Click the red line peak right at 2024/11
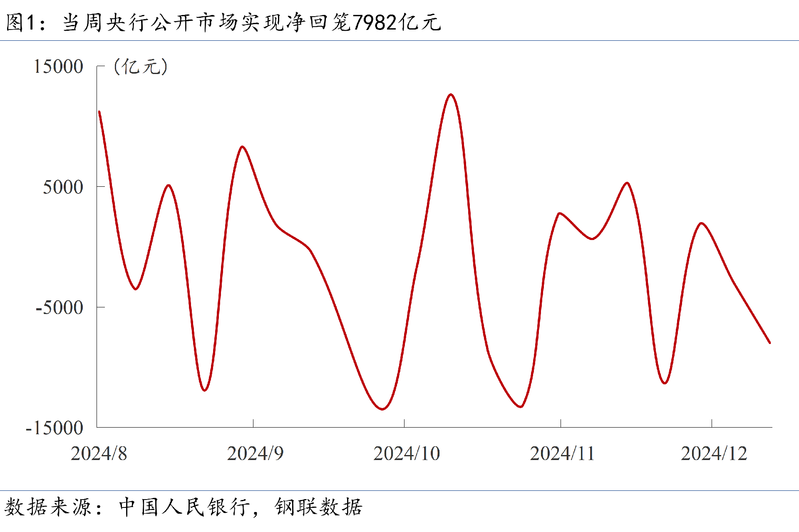This screenshot has height=532, width=799. click(560, 213)
